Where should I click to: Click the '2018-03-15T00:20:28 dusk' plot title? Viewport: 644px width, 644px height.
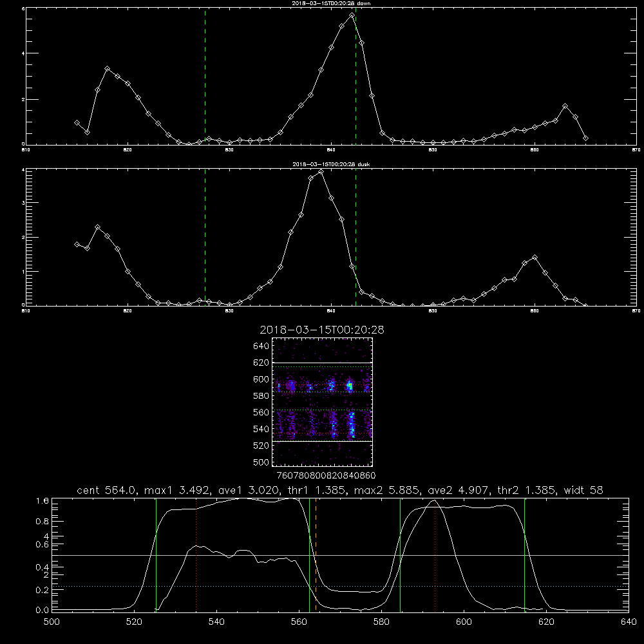coord(331,164)
